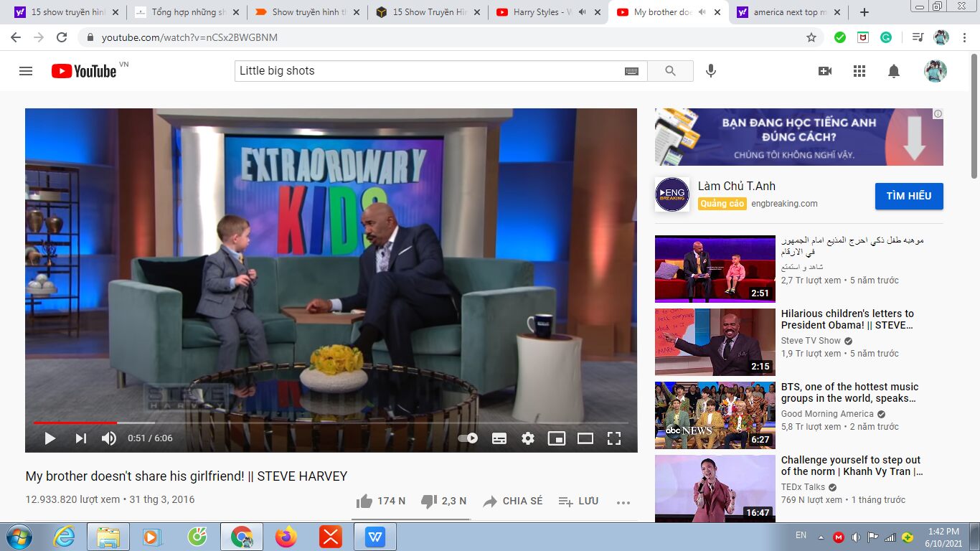
Task: Open the EN language indicator
Action: (x=801, y=535)
